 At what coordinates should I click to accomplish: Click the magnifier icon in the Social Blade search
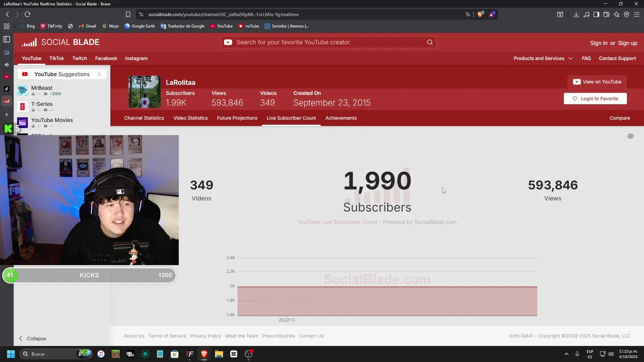(x=430, y=42)
